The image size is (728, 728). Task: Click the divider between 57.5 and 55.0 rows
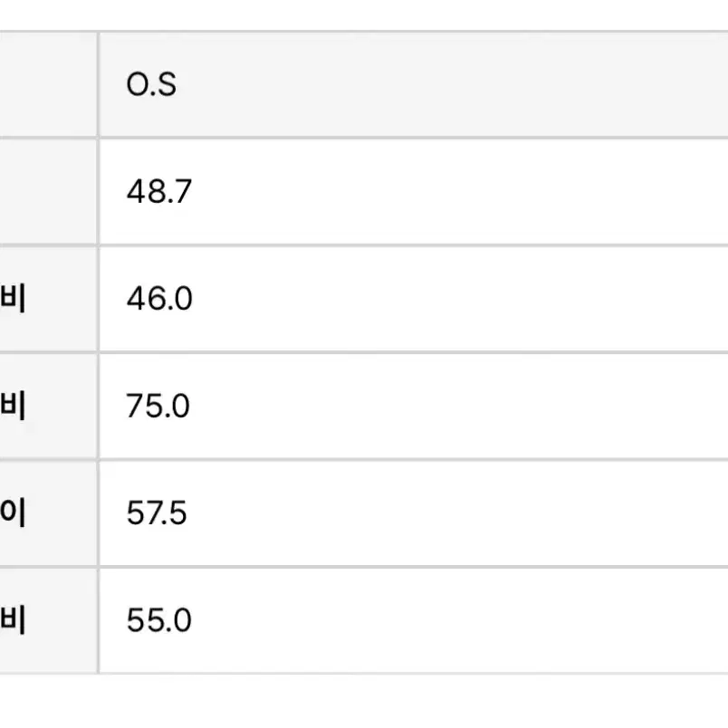364,568
